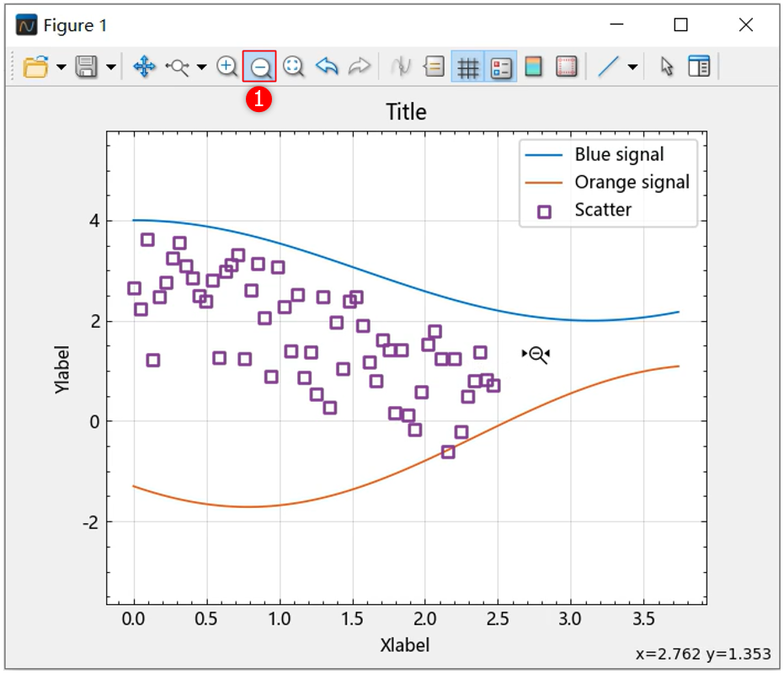784x674 pixels.
Task: Click the save figure disk icon
Action: click(x=86, y=67)
